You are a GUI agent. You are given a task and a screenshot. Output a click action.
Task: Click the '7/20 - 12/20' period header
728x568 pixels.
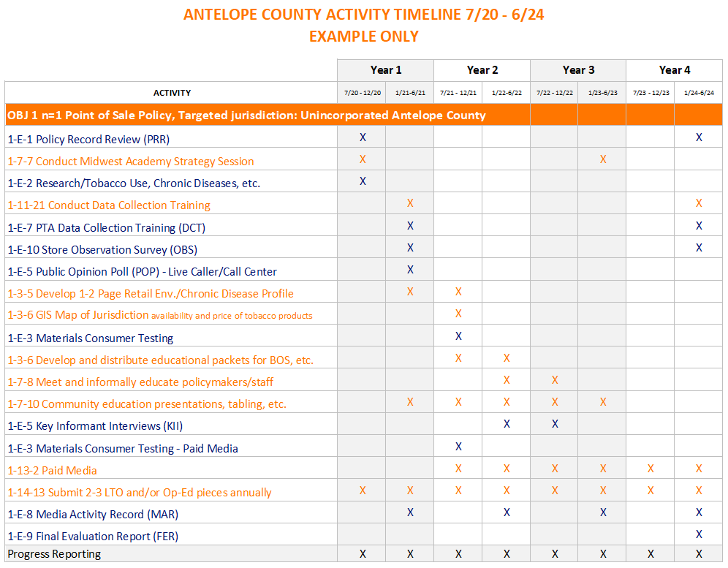362,93
